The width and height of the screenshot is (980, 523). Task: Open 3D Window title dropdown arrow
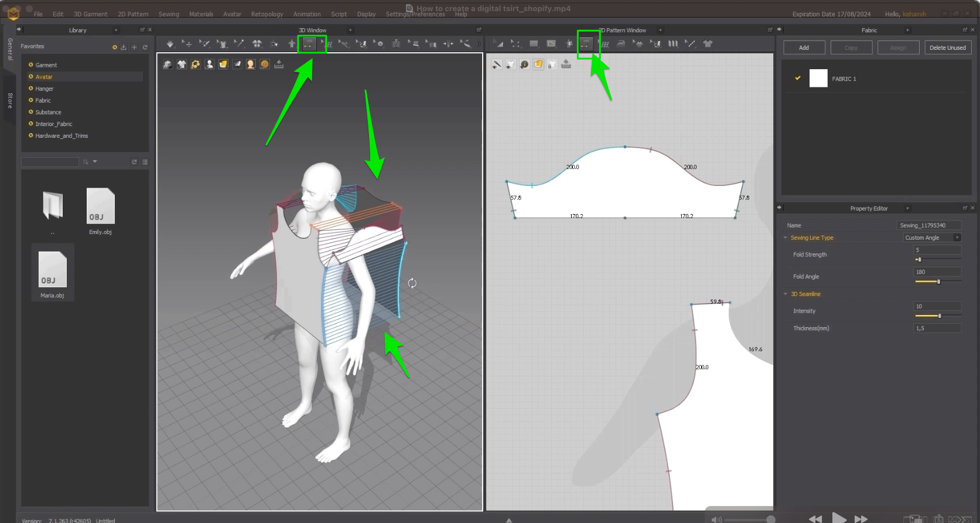(x=351, y=30)
